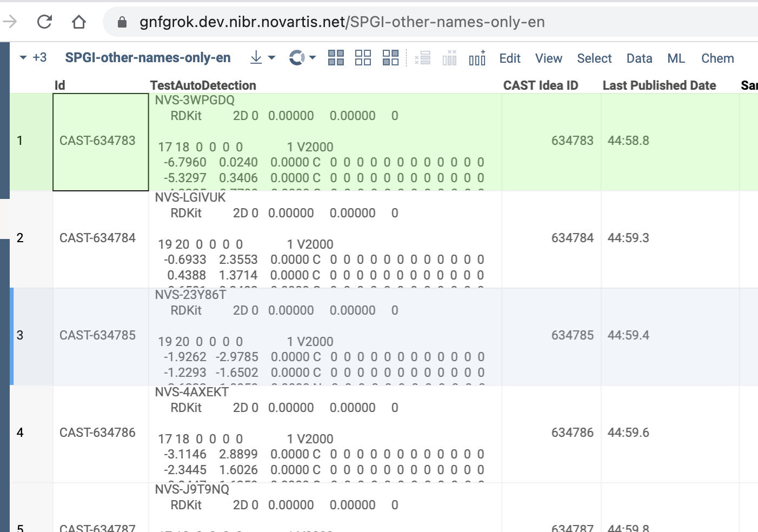Image resolution: width=758 pixels, height=532 pixels.
Task: Click the refresh/reload data icon
Action: (x=296, y=58)
